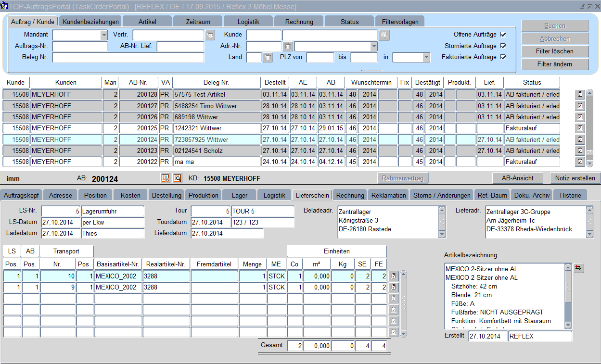601x364 pixels.
Task: Uncheck Offene Aufträge checkbox
Action: [x=503, y=35]
